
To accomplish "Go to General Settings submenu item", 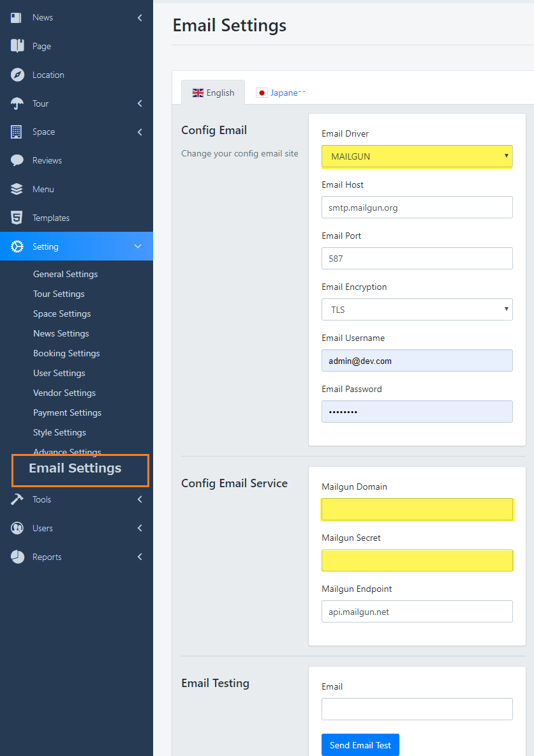I will pos(65,274).
